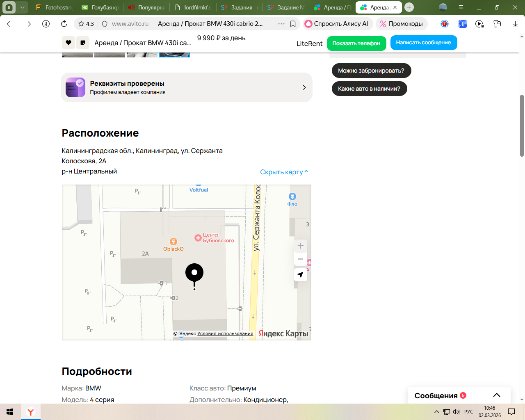Open the tab counter 8 button
This screenshot has width=525, height=420.
[x=9, y=7]
